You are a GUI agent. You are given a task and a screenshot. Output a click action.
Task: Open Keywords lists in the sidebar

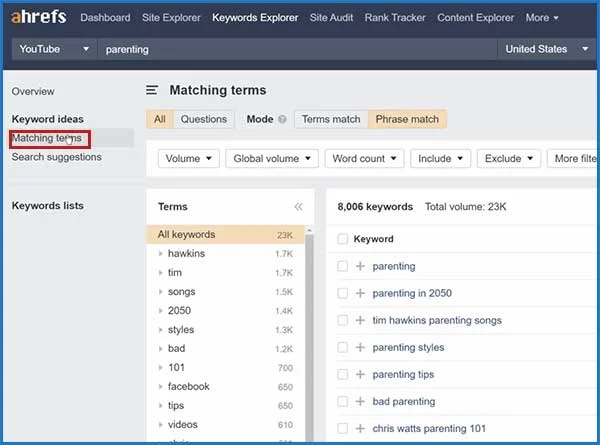point(47,205)
